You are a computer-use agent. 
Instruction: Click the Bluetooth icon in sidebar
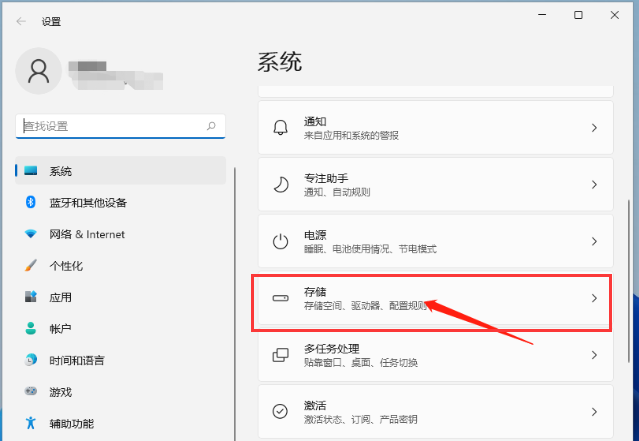coord(30,203)
